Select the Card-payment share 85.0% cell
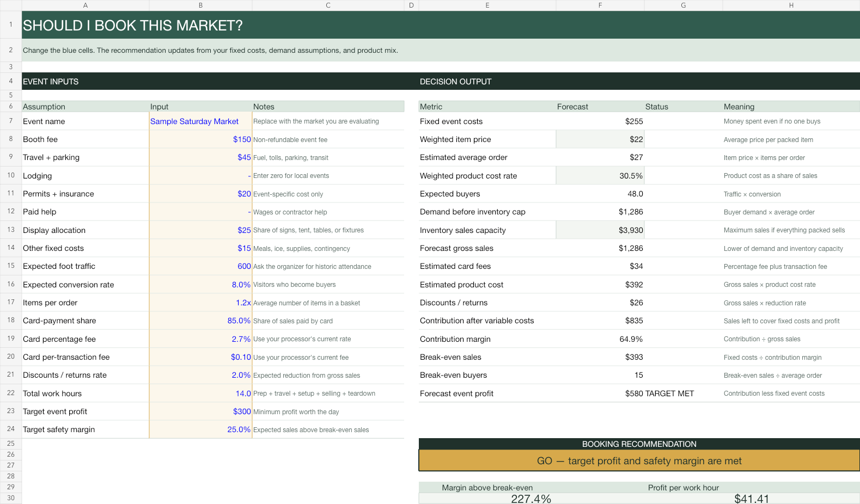Viewport: 860px width, 504px height. 200,321
